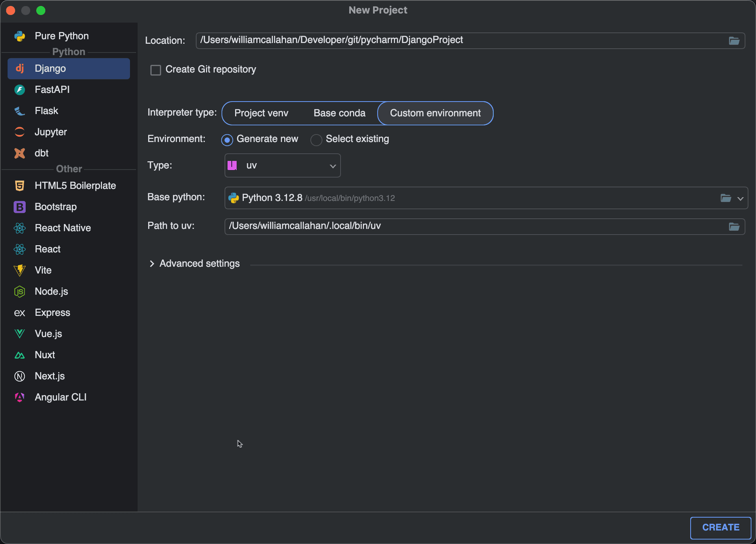Click the Flask sidebar icon
756x544 pixels.
coord(19,111)
